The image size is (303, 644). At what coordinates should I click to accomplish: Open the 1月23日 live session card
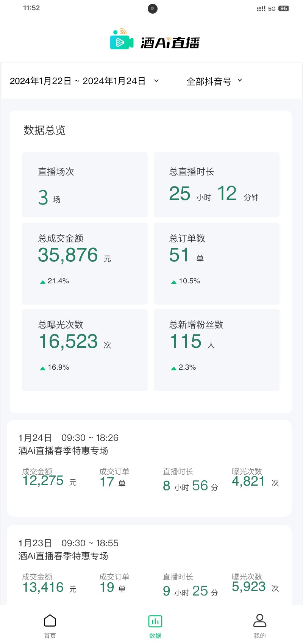(x=149, y=564)
